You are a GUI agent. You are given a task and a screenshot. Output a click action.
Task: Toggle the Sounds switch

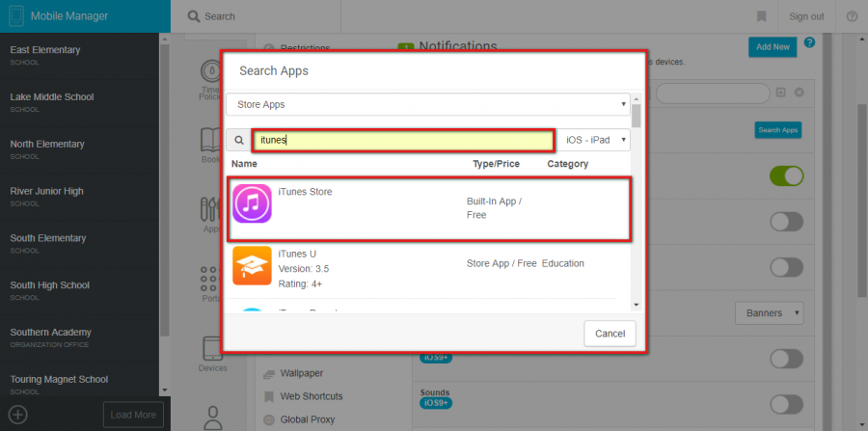[786, 404]
